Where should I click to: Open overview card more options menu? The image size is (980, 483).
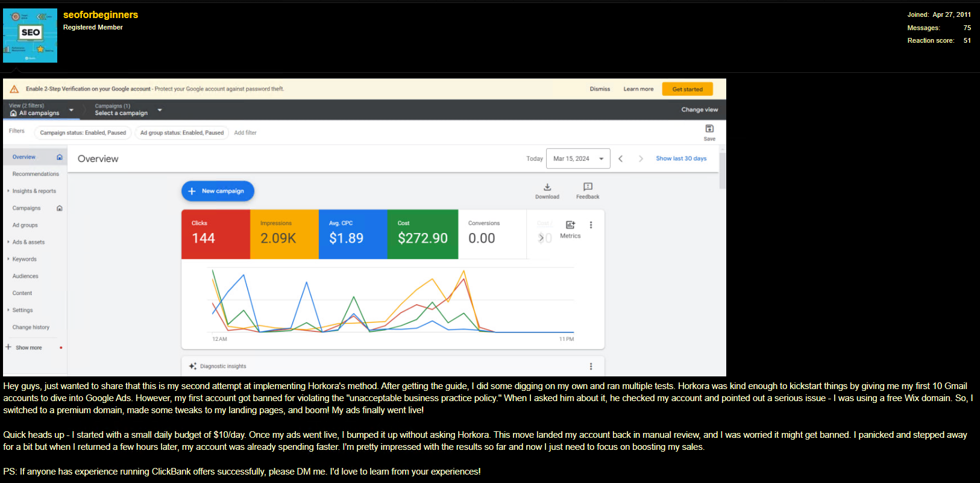(591, 225)
